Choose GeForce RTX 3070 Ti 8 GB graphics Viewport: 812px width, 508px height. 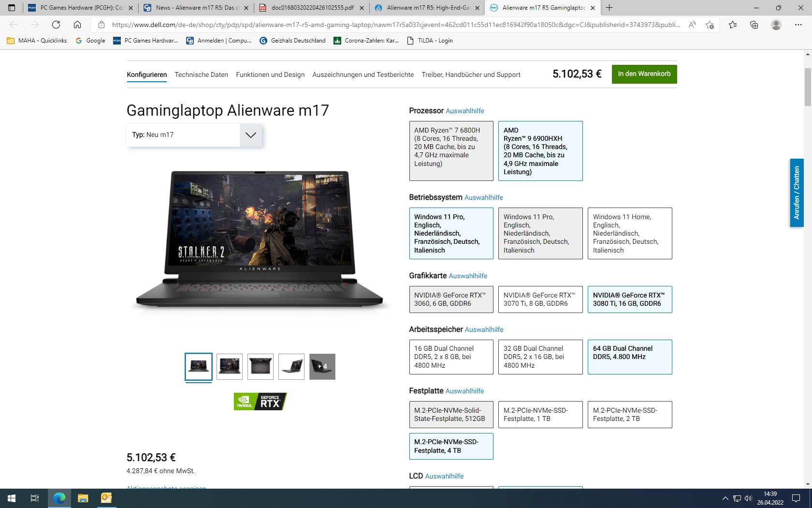coord(540,299)
